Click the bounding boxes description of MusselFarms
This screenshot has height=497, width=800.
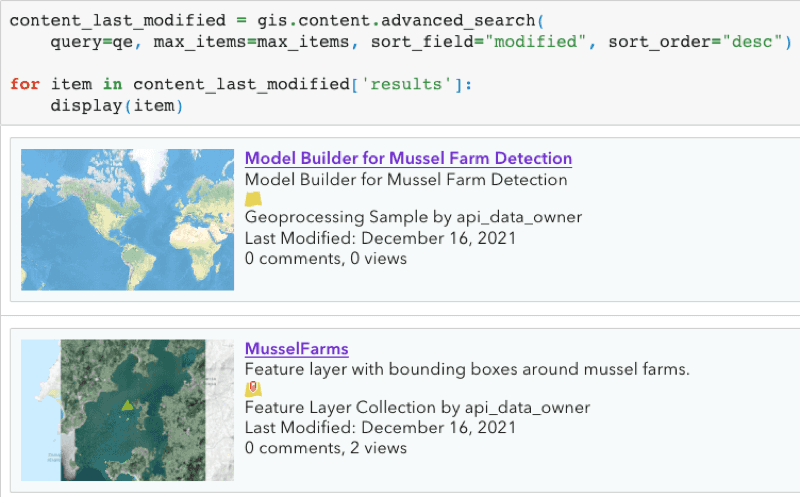tap(467, 369)
